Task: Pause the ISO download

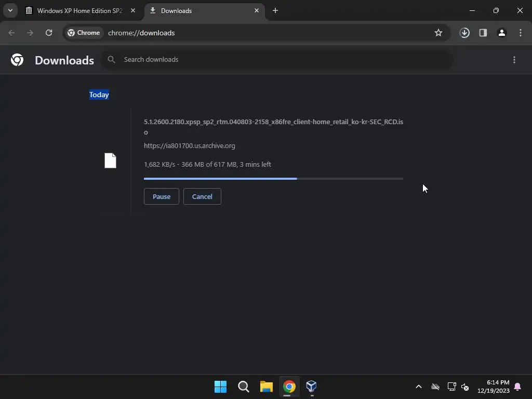Action: point(162,196)
